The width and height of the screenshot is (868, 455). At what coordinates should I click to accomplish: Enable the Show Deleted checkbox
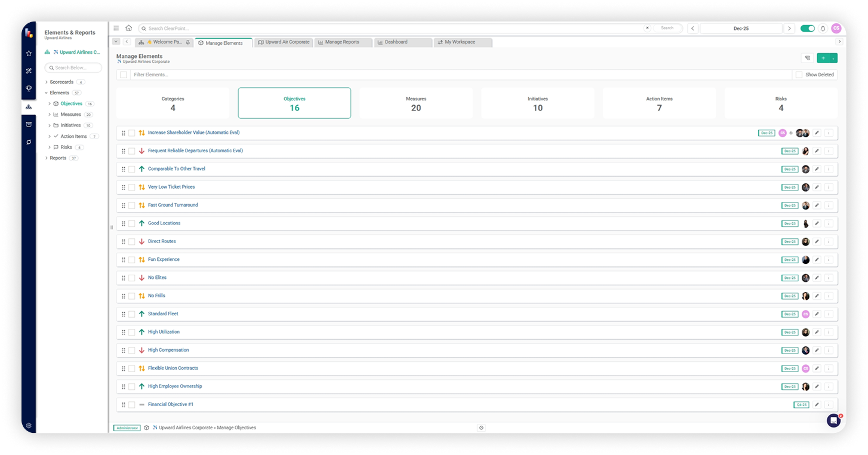pos(799,74)
